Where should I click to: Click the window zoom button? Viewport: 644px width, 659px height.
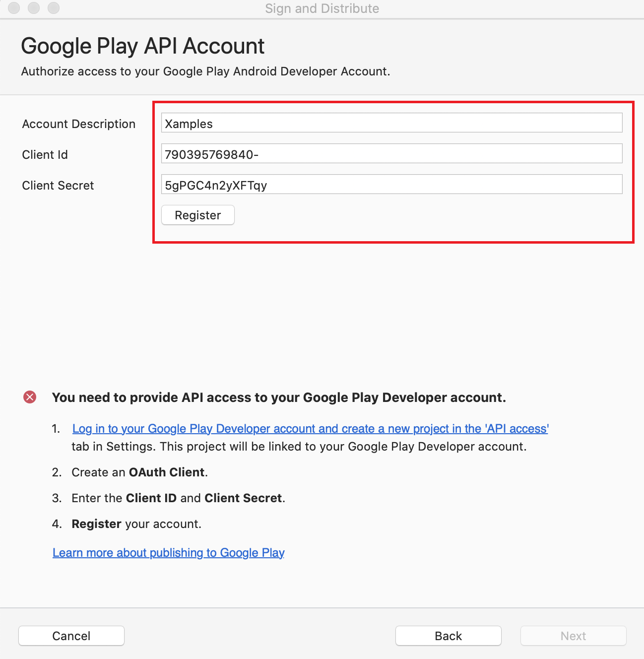pos(54,8)
